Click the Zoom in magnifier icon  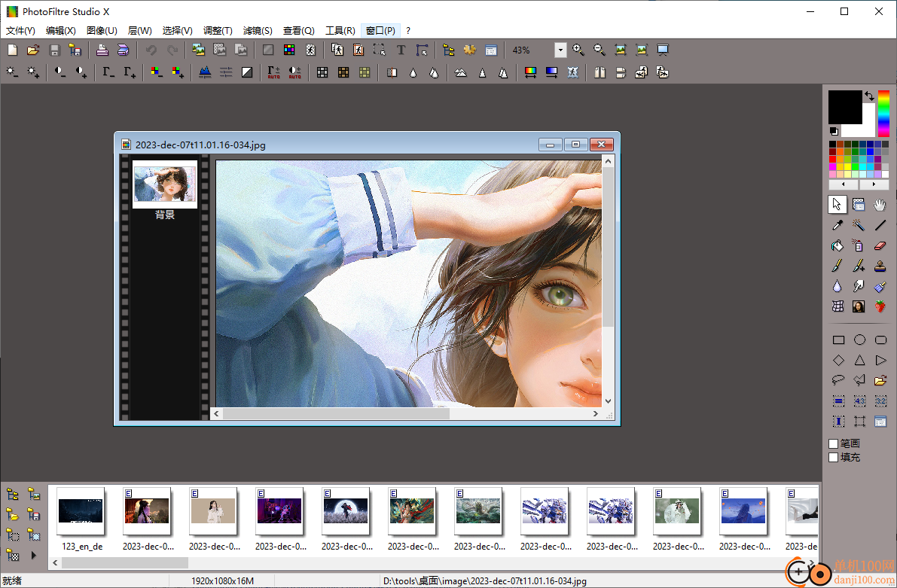(x=578, y=50)
